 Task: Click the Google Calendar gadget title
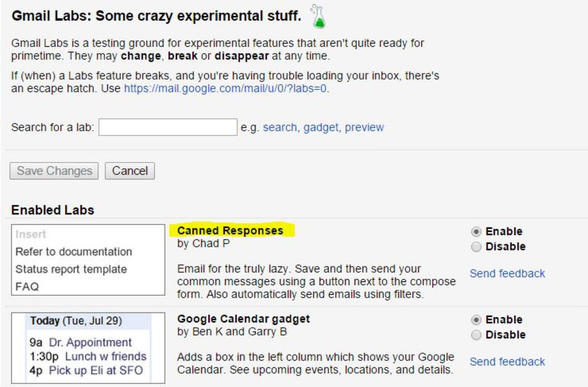coord(243,319)
